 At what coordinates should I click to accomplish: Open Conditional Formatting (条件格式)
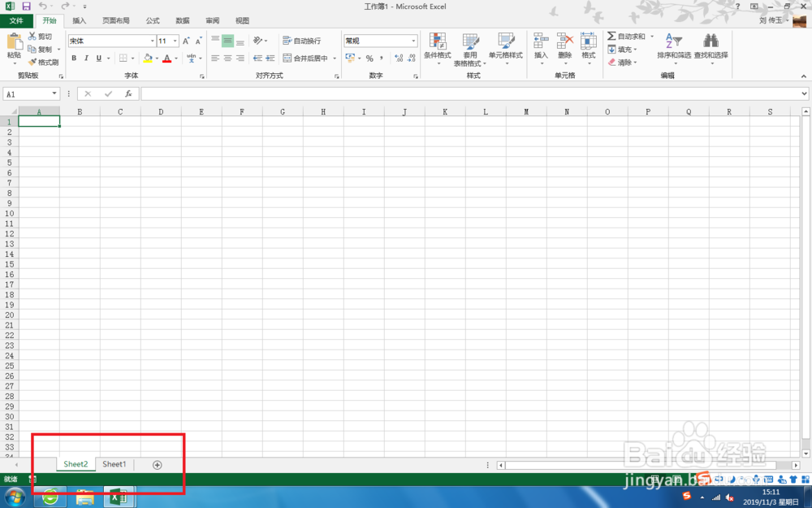click(438, 49)
